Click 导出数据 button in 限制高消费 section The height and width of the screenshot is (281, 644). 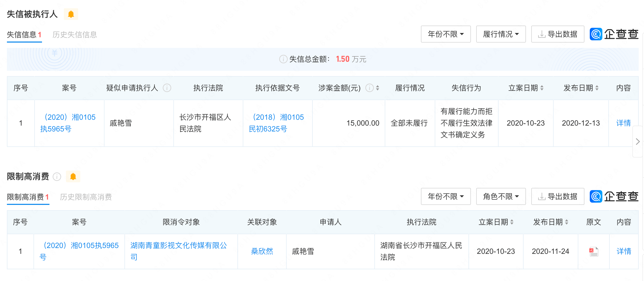pos(558,196)
